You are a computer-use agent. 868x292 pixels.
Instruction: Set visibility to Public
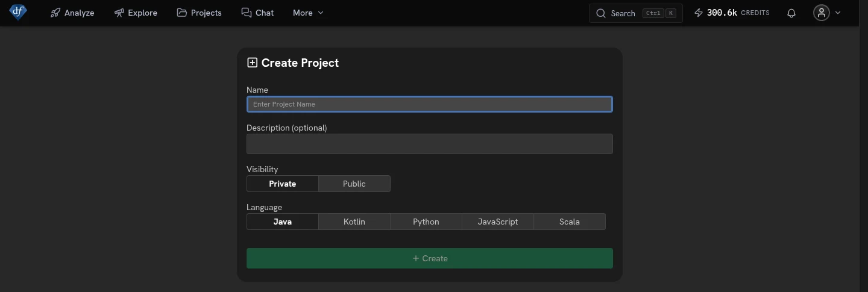point(354,184)
